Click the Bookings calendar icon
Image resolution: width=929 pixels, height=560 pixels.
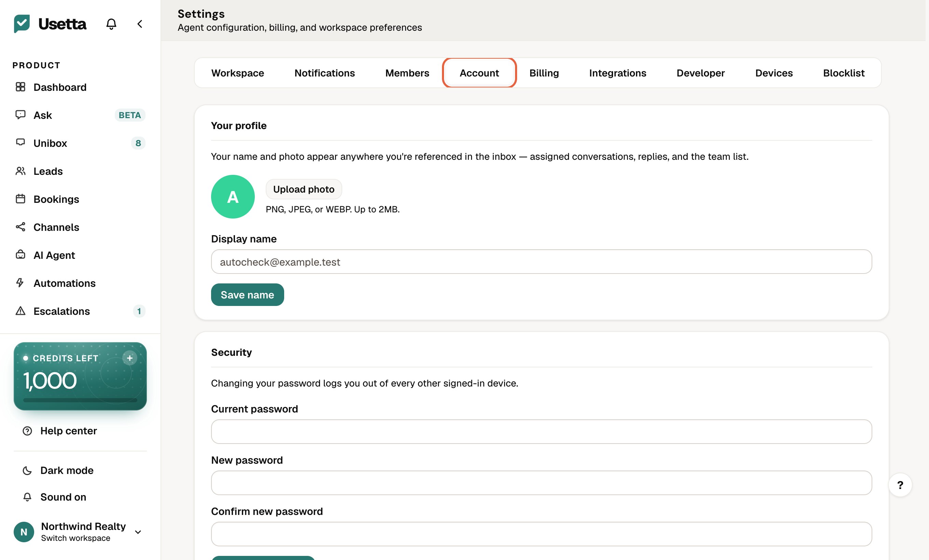20,199
